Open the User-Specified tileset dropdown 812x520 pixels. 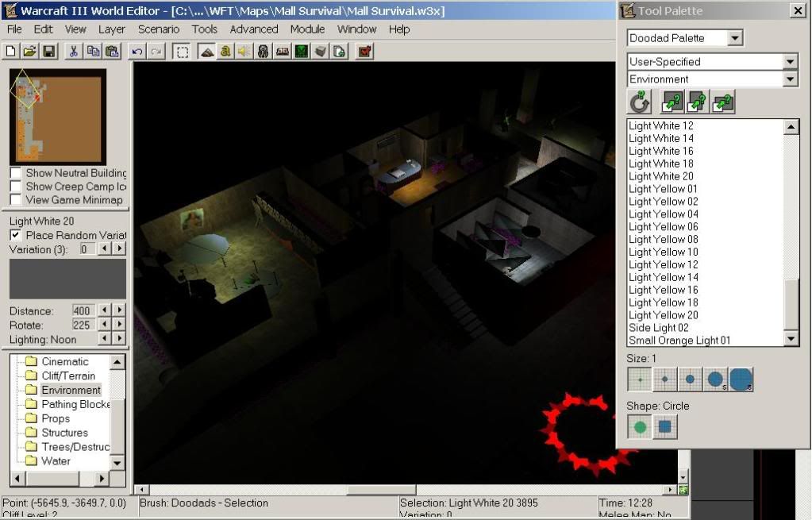[x=790, y=62]
